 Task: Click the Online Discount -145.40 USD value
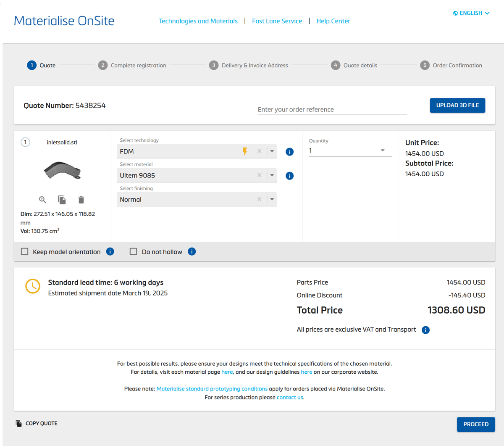[467, 296]
